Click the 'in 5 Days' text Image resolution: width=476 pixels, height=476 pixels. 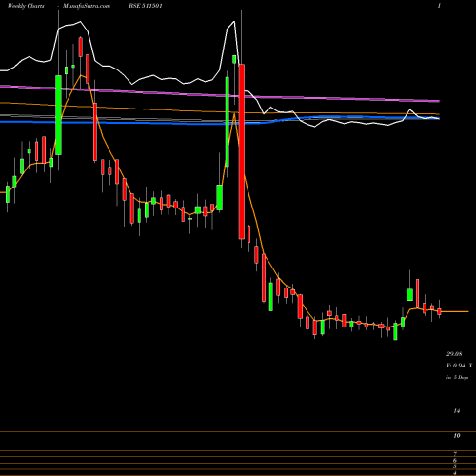pos(457,378)
